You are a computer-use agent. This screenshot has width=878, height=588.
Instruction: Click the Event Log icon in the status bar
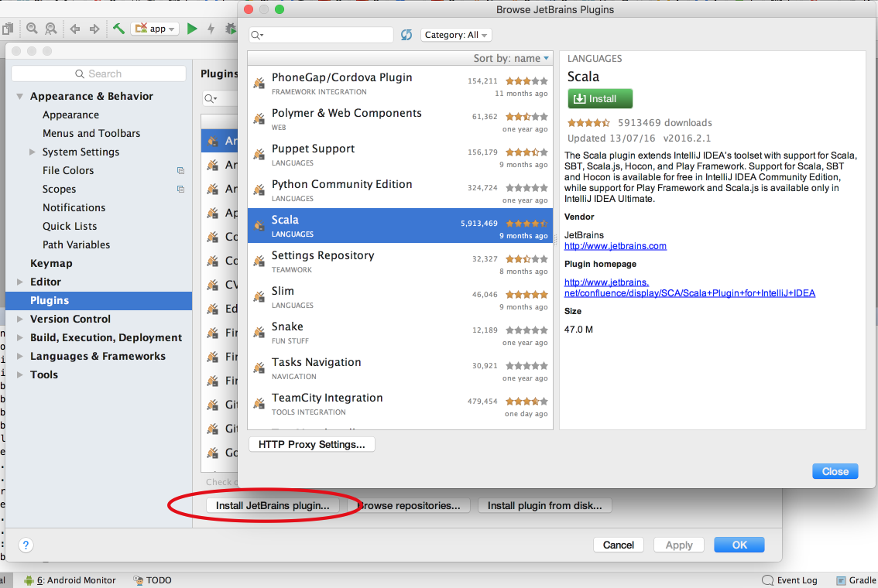point(768,580)
